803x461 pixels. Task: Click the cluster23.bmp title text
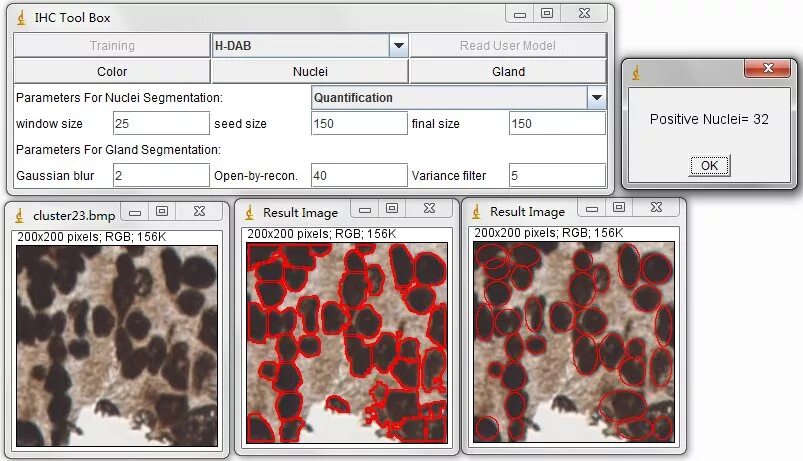click(x=74, y=216)
